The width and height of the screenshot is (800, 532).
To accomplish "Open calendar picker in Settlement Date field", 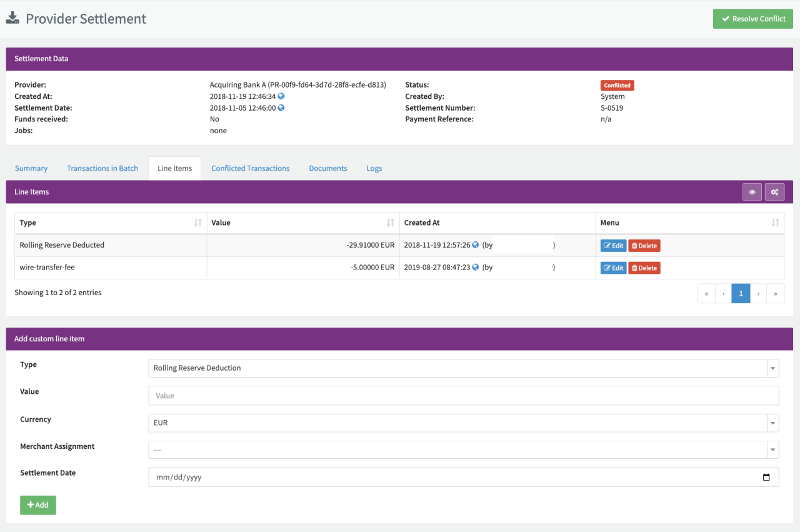I will 766,478.
